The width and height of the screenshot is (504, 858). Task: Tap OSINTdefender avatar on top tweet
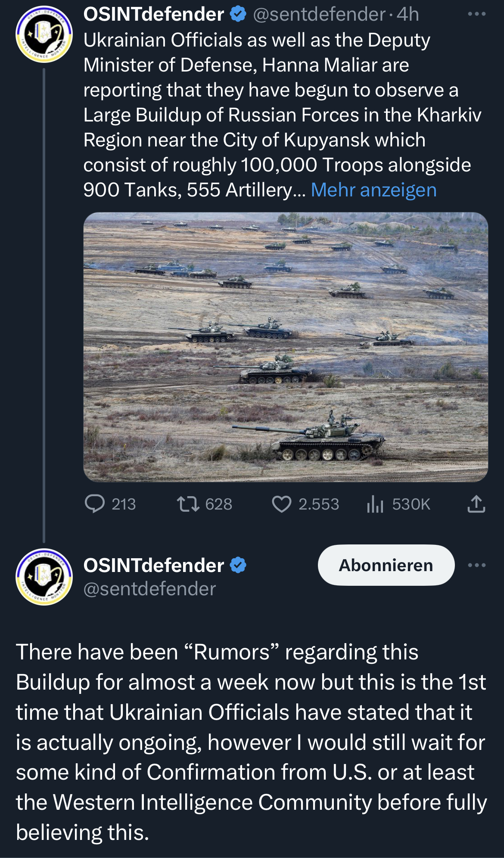click(x=44, y=34)
